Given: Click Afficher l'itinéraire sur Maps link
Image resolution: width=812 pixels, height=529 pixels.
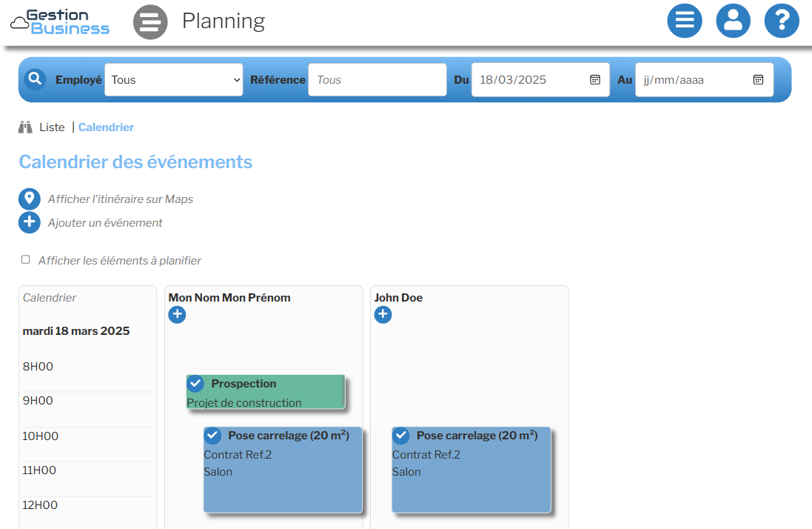Looking at the screenshot, I should [x=120, y=199].
